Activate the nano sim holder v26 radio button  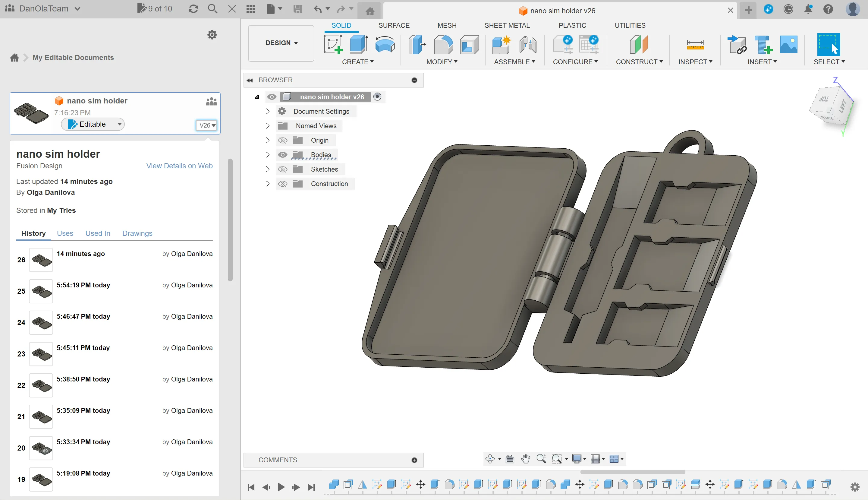click(x=377, y=97)
